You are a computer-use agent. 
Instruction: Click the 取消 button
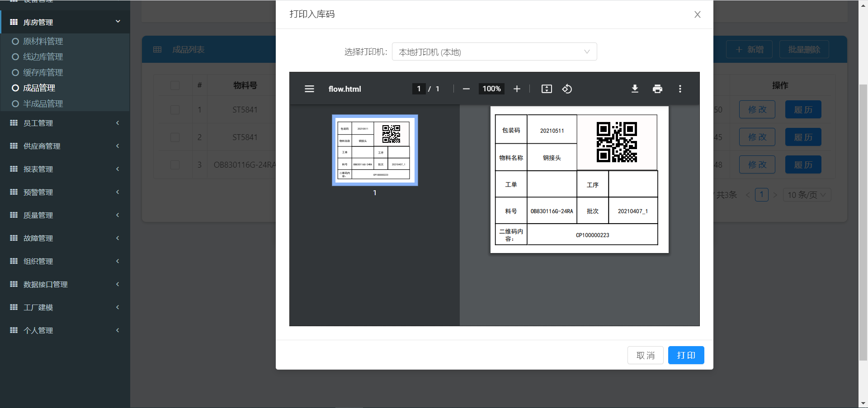click(645, 355)
